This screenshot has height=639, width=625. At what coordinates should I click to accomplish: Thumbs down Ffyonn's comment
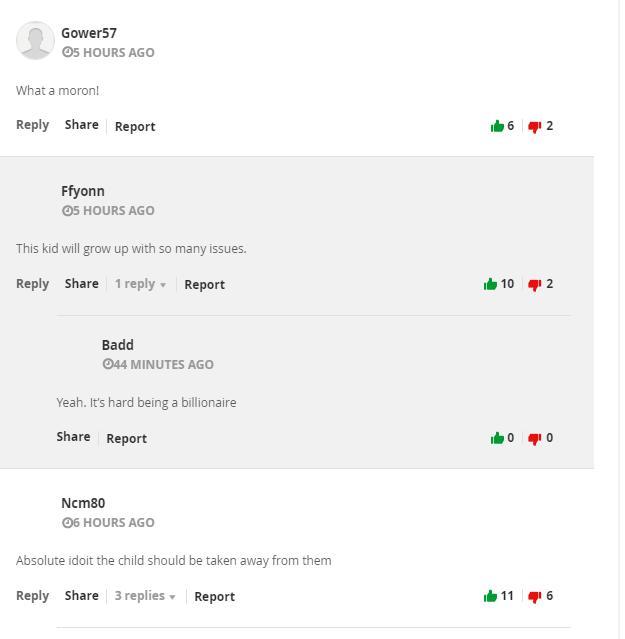[535, 284]
